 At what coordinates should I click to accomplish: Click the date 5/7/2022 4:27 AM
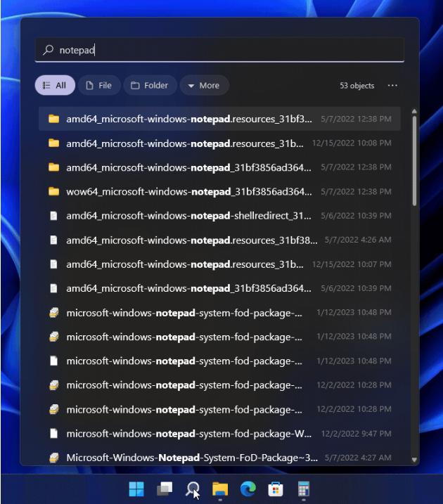click(358, 458)
